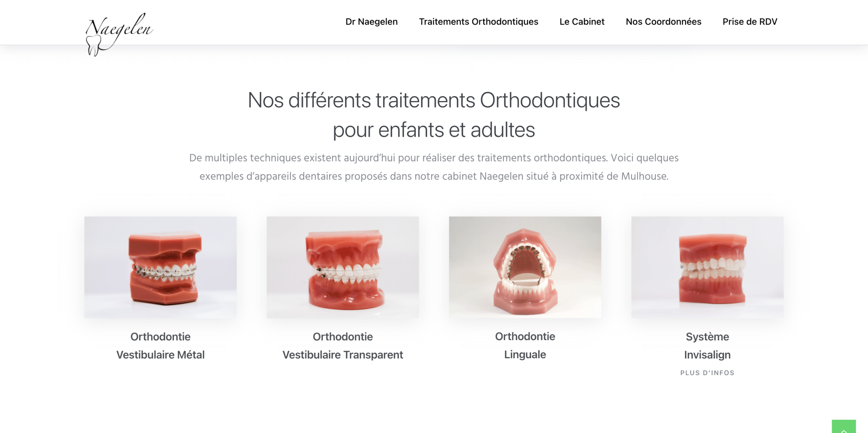The height and width of the screenshot is (433, 868).
Task: Select Prise de RDV in navigation
Action: point(750,22)
